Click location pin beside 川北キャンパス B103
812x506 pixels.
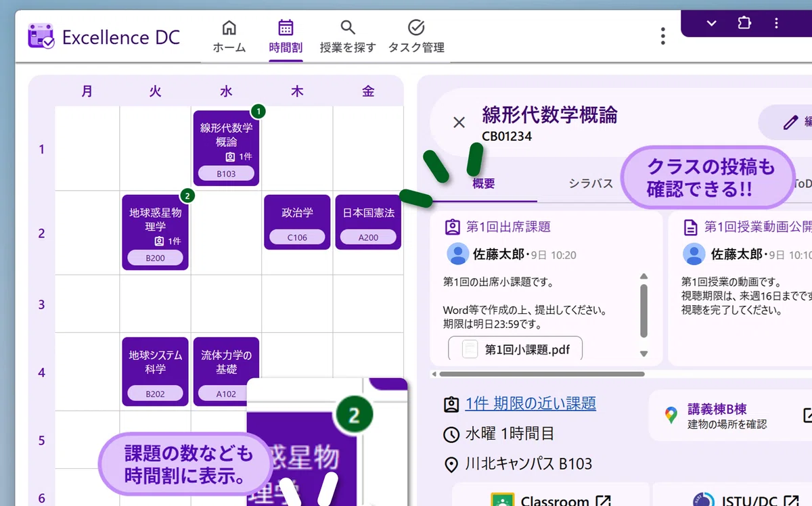coord(451,465)
